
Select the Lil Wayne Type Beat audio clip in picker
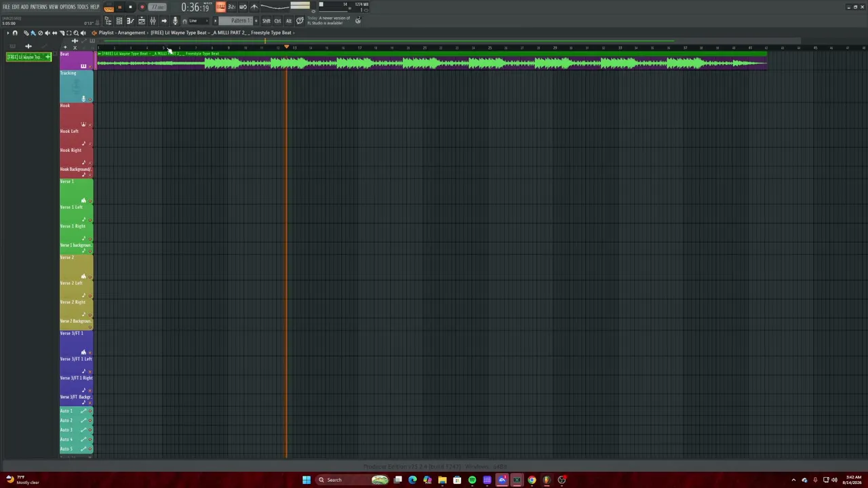point(28,57)
